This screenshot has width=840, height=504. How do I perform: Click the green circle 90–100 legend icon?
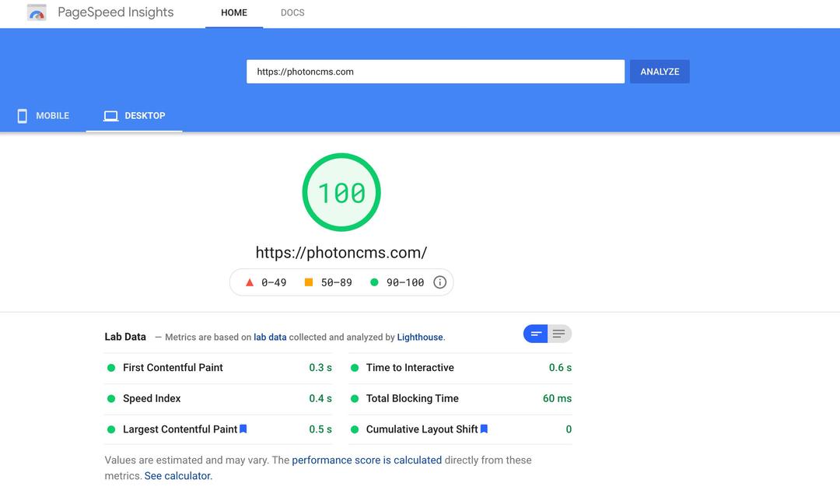coord(374,282)
